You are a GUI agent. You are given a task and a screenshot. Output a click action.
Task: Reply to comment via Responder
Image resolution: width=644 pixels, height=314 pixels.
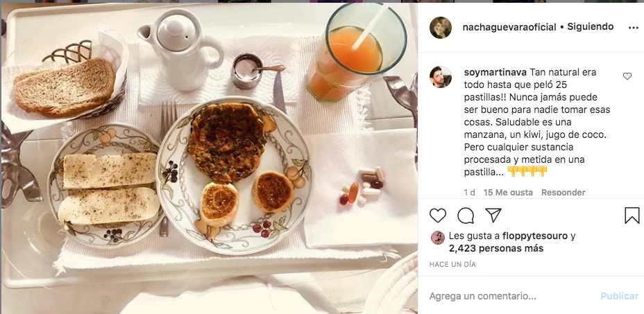(x=563, y=192)
